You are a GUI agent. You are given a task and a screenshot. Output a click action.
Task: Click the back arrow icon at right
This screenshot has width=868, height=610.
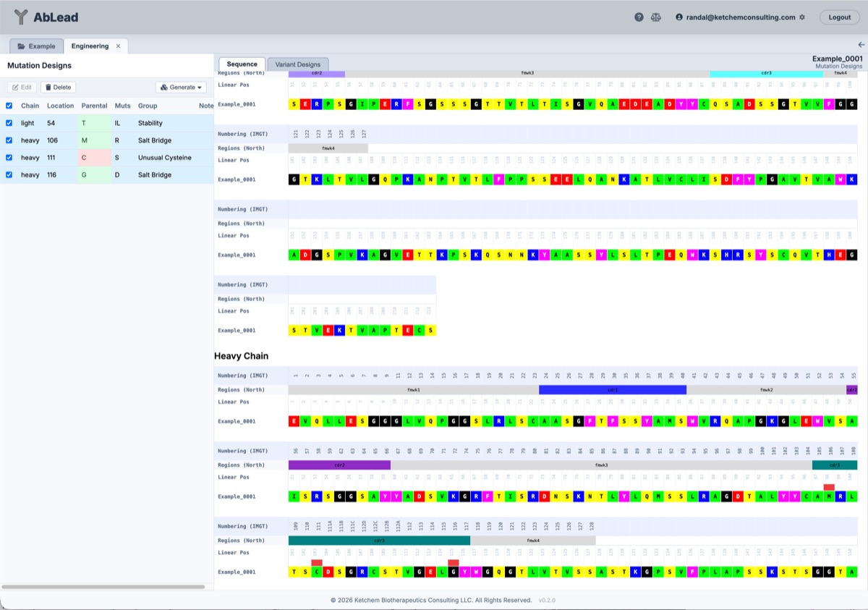861,45
